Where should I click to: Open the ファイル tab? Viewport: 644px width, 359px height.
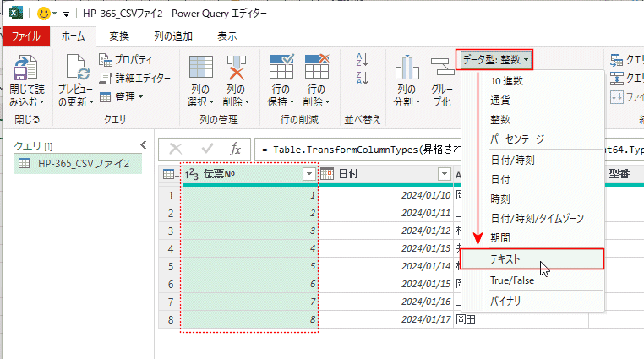(x=26, y=35)
